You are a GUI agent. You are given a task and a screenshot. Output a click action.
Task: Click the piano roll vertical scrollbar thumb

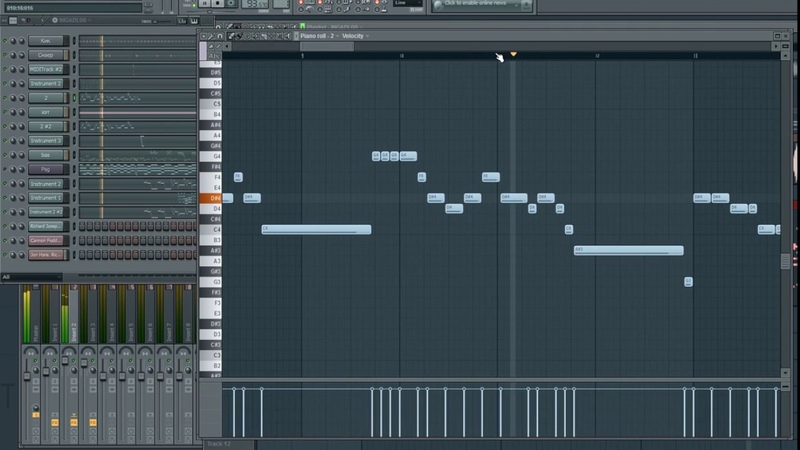(x=785, y=261)
